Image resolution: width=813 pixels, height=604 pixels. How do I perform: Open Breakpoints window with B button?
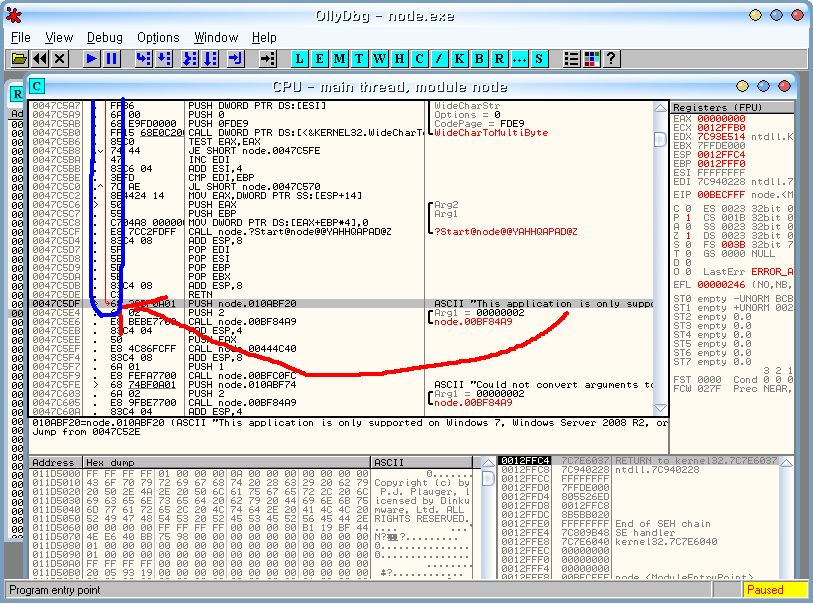(479, 59)
